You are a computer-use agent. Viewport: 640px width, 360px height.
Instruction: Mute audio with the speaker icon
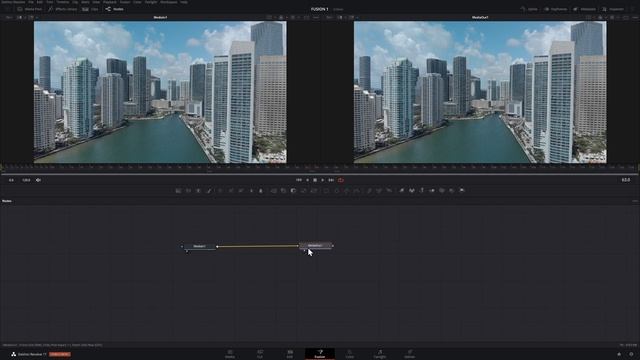click(38, 180)
